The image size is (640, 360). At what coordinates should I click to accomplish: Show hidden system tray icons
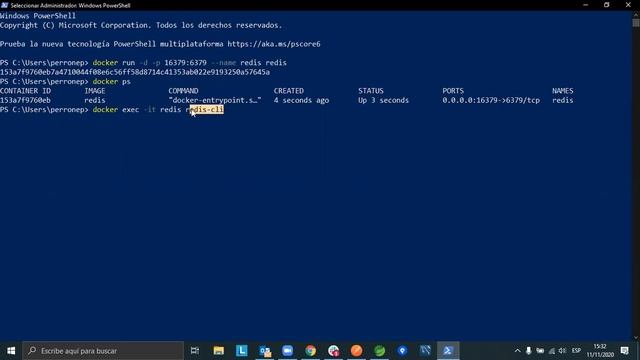pos(517,351)
